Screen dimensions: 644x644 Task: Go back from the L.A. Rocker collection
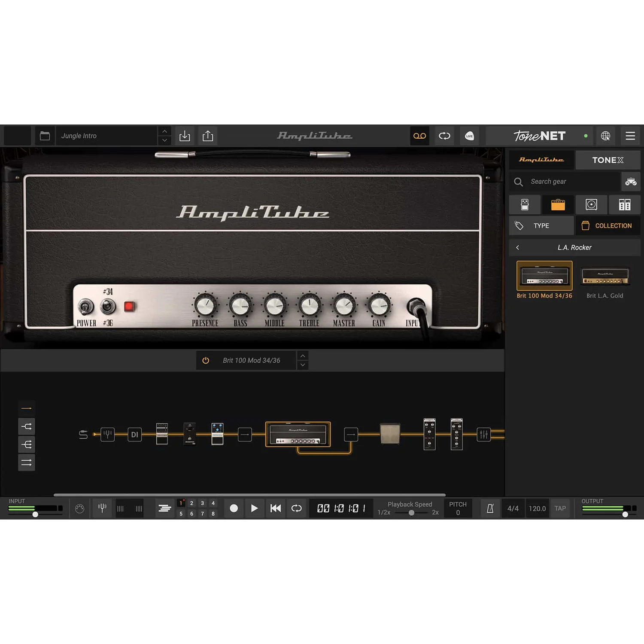518,248
